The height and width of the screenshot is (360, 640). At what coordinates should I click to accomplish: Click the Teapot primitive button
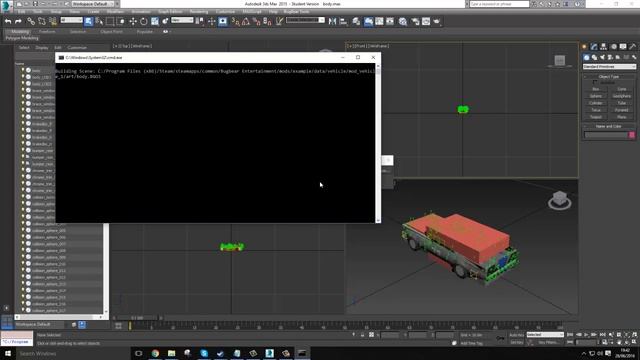(x=596, y=117)
